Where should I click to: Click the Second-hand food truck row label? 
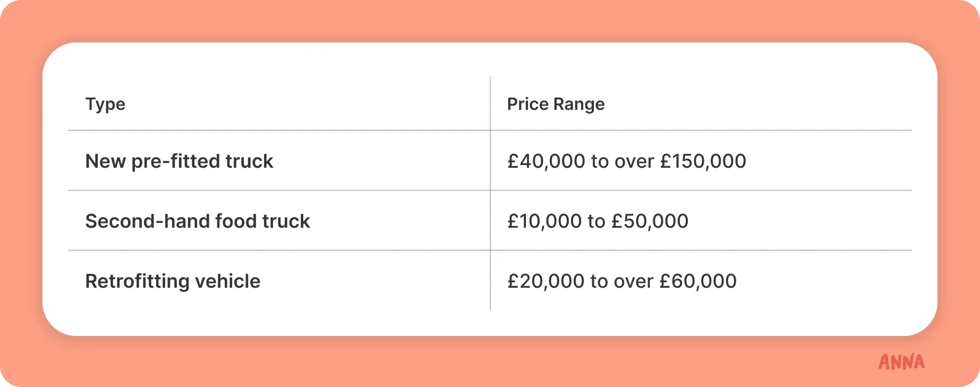click(198, 221)
